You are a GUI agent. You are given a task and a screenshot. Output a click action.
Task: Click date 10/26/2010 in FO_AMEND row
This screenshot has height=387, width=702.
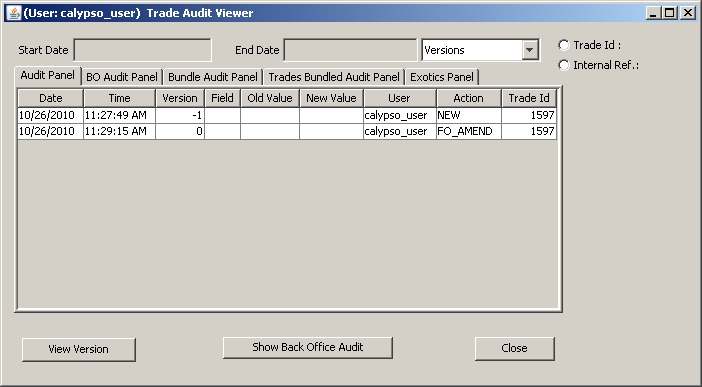(51, 132)
